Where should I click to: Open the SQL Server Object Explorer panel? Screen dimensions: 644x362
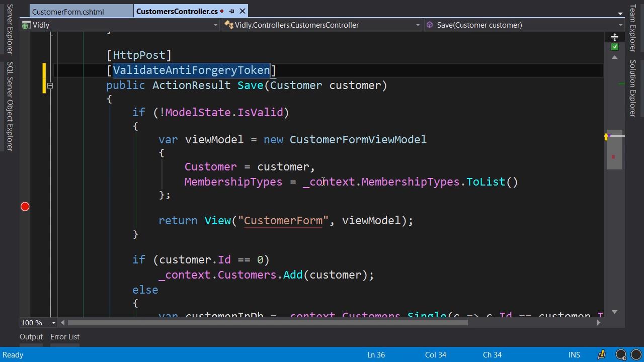(x=10, y=106)
